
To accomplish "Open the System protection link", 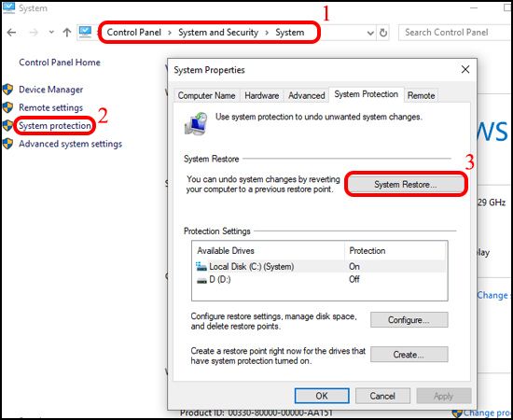I will [x=55, y=126].
